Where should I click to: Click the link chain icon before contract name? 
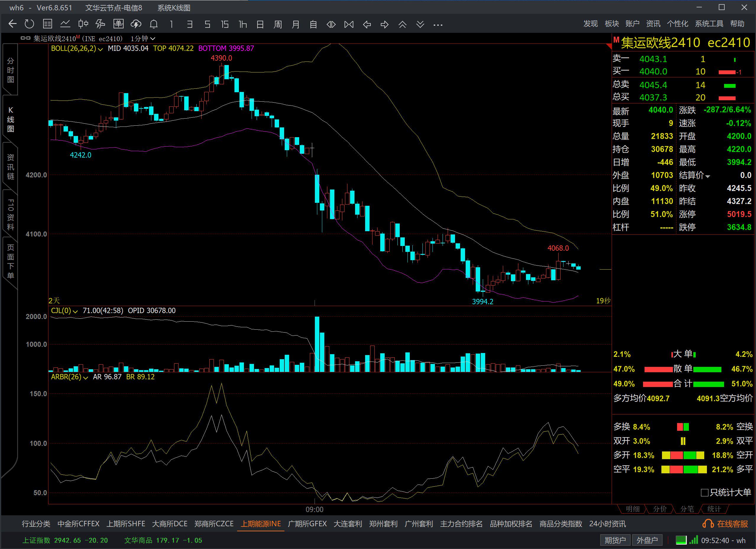tap(25, 38)
